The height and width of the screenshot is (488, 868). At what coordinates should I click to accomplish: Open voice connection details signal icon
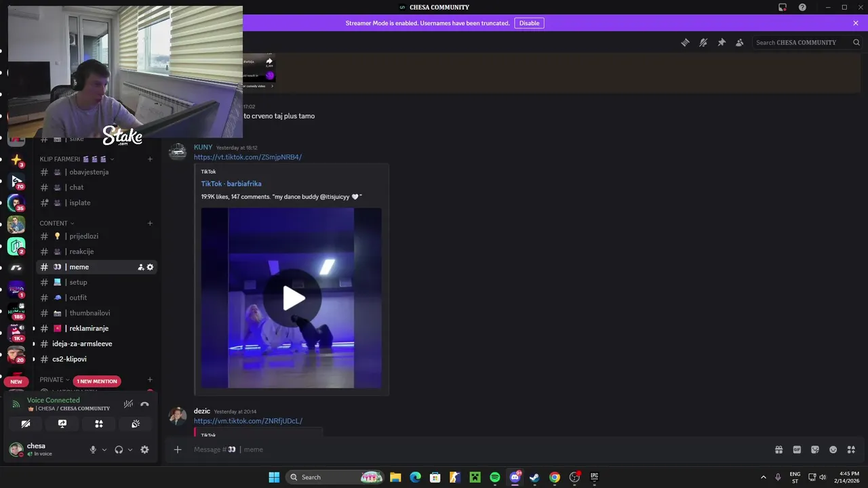[16, 404]
